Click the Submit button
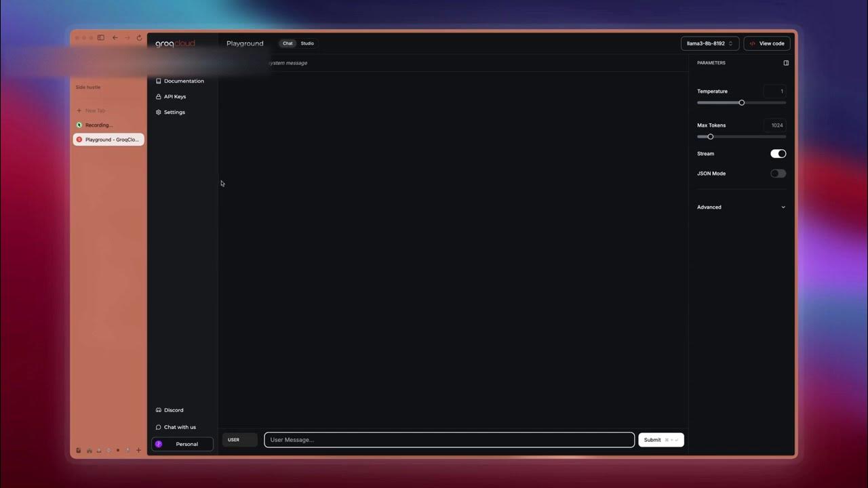Image resolution: width=868 pixels, height=488 pixels. [x=661, y=440]
